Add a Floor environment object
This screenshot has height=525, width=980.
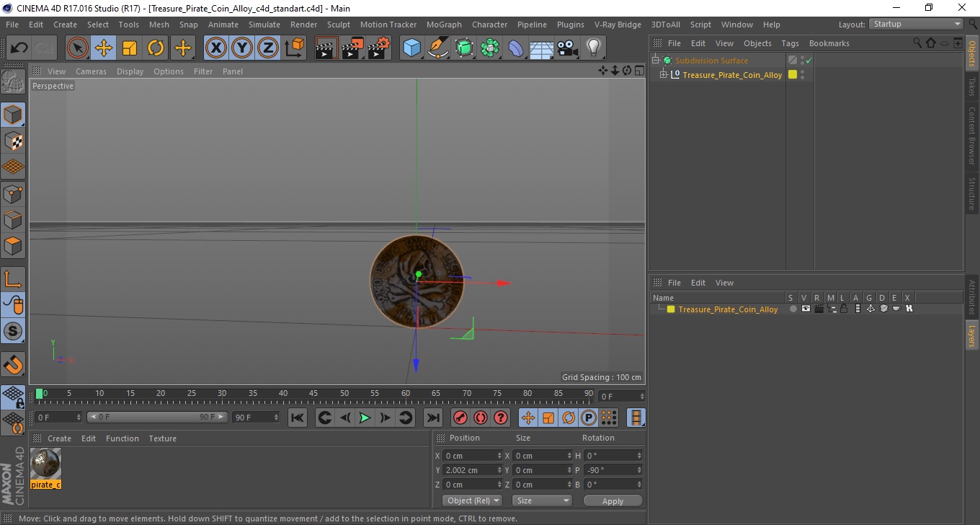coord(542,48)
